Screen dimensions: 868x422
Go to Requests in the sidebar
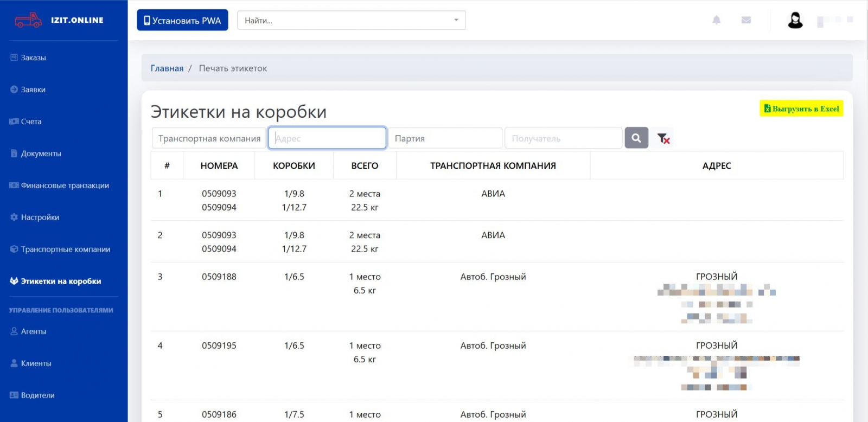point(33,89)
